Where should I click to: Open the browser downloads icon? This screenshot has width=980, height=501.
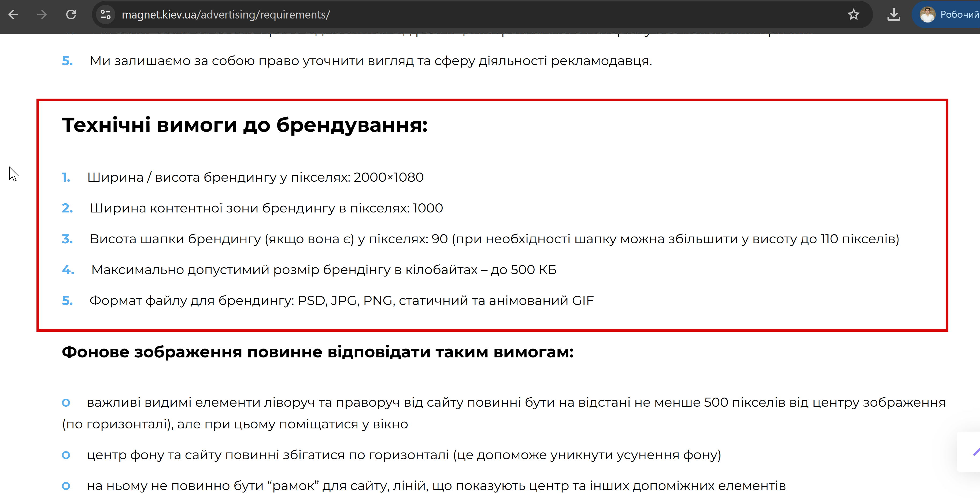point(893,14)
